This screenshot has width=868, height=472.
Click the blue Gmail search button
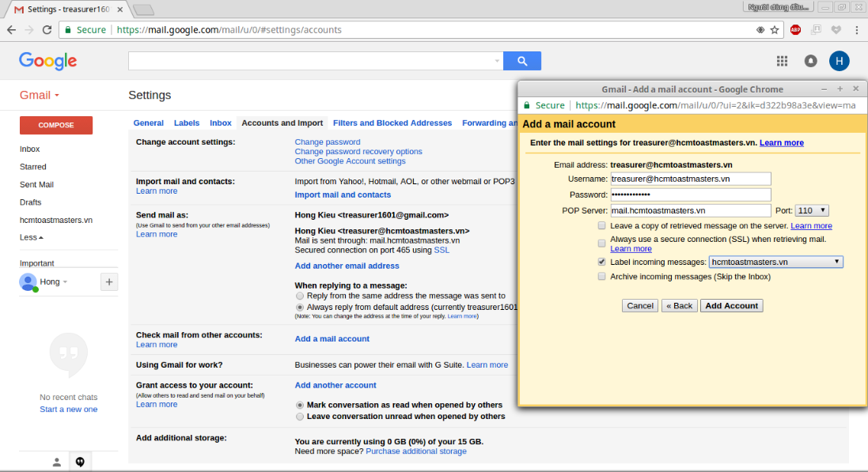522,61
